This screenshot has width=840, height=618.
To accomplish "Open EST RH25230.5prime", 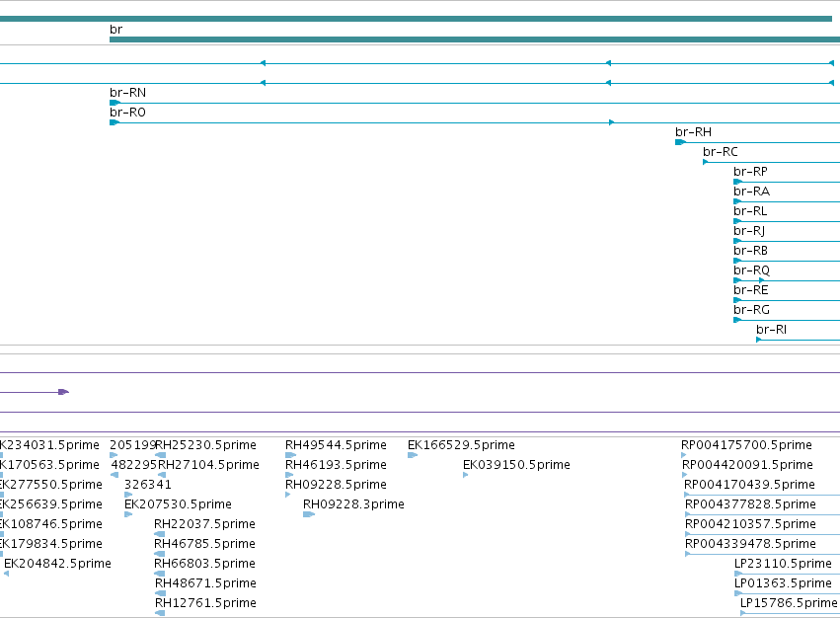I will coord(205,445).
